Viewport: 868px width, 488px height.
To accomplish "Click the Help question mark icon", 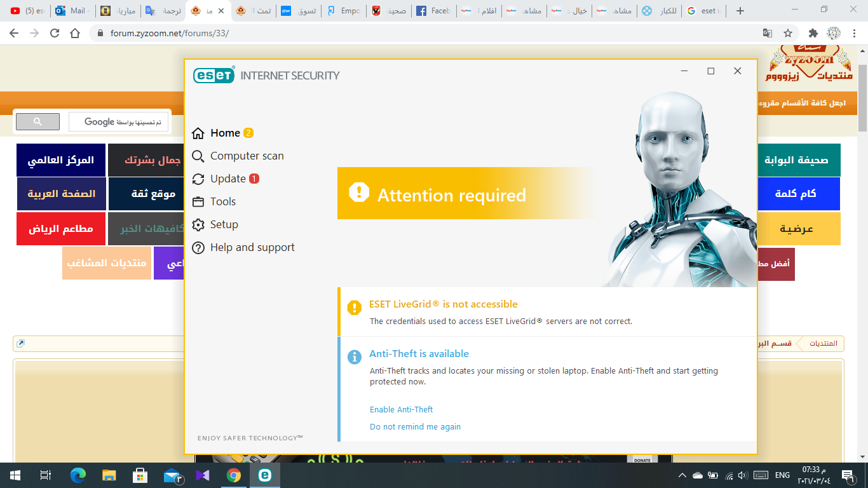I will pos(198,248).
